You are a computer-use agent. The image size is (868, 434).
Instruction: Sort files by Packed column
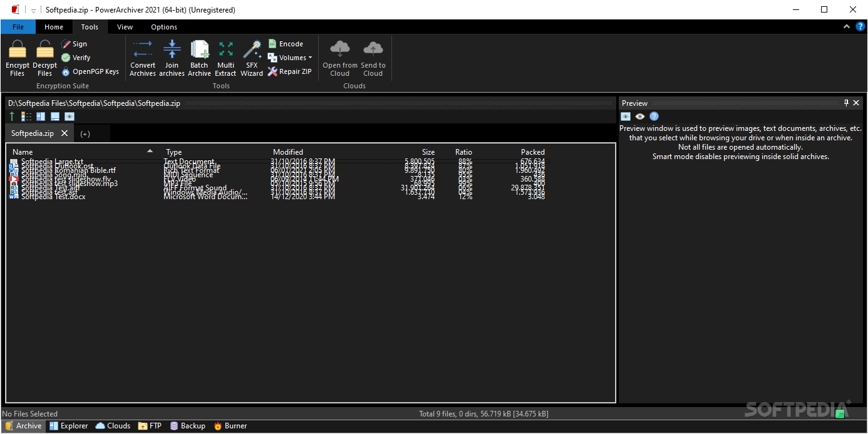click(533, 152)
